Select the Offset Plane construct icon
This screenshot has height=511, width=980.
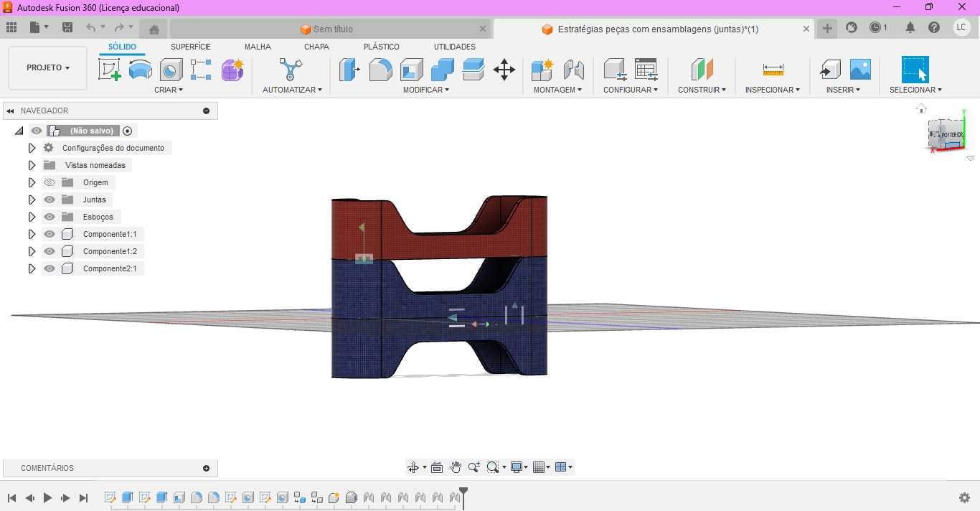[x=702, y=70]
